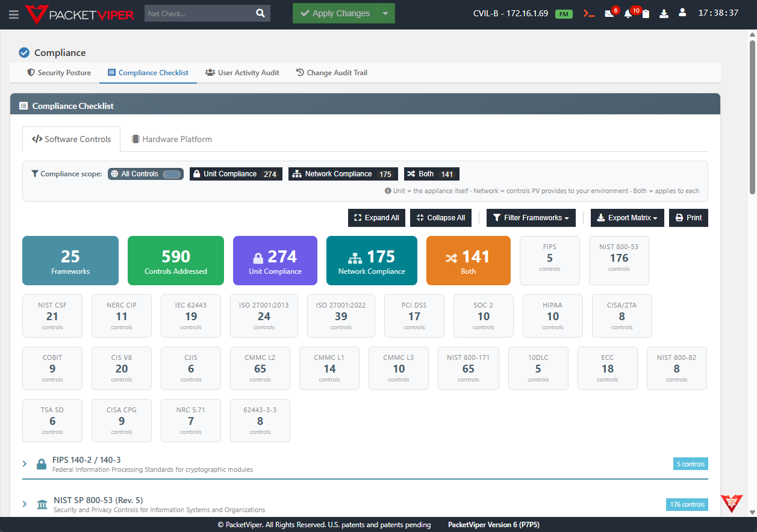
Task: Switch to Compliance Checklist tab
Action: (x=148, y=73)
